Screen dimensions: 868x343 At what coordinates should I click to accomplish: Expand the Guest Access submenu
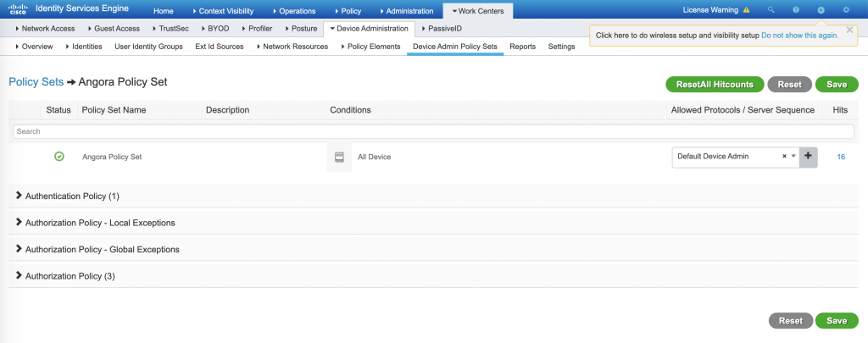[x=114, y=28]
